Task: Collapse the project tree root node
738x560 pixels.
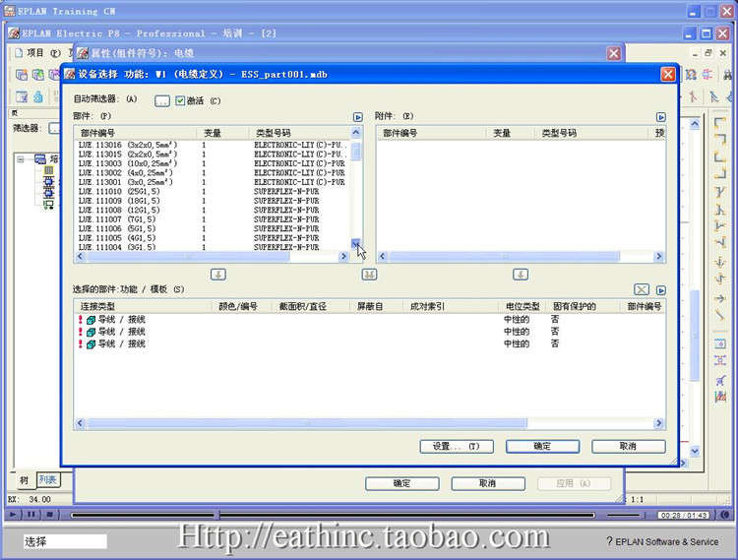Action: (21, 159)
